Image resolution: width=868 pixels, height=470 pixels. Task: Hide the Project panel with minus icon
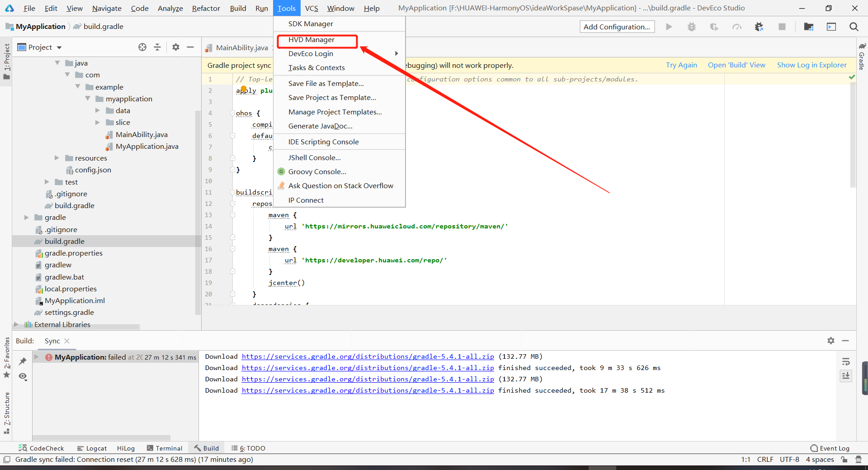pyautogui.click(x=190, y=47)
